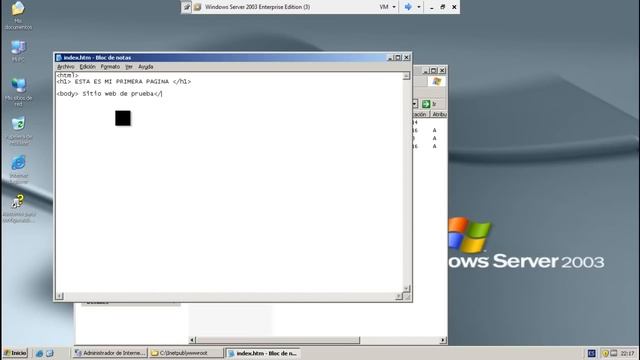640x360 pixels.
Task: Select the index.htm Bloc de notas taskbar button
Action: coord(262,353)
